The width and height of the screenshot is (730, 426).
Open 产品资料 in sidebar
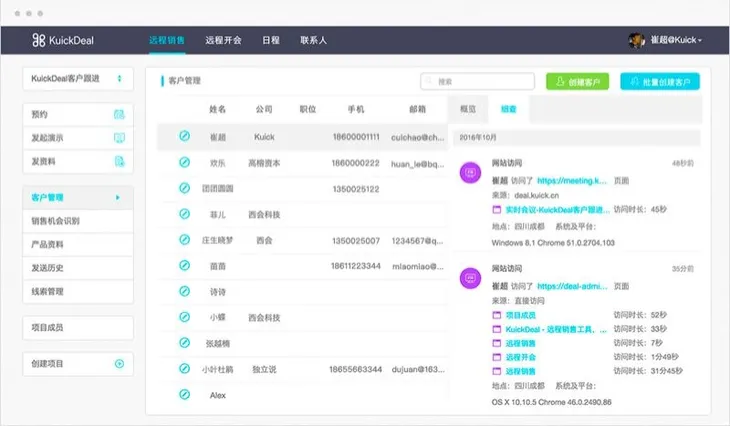pos(78,244)
